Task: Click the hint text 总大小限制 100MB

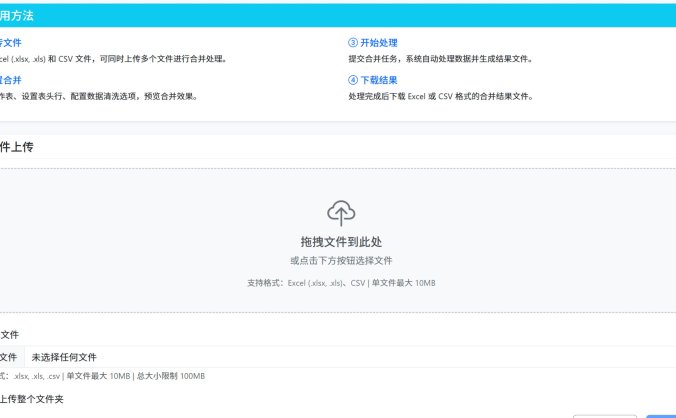Action: [171, 376]
